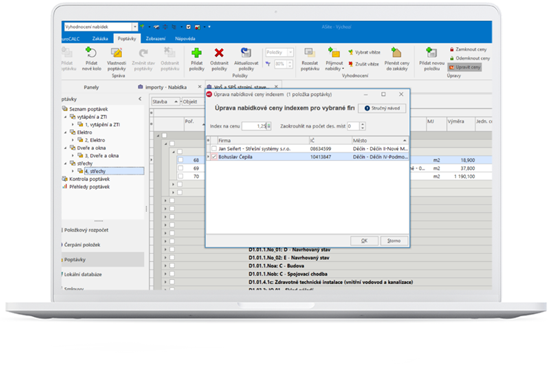550x382 pixels.
Task: Click OK in the dialog
Action: [364, 241]
